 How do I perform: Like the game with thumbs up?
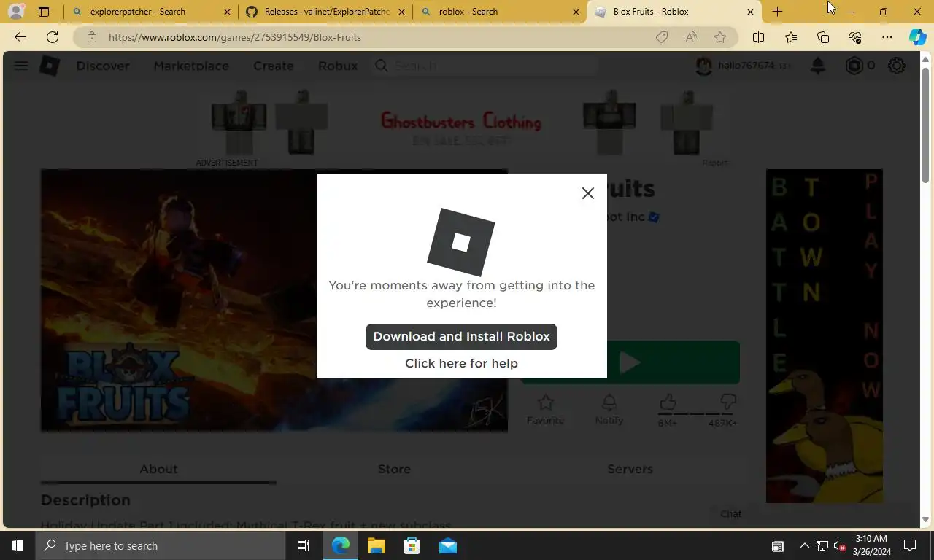click(668, 402)
